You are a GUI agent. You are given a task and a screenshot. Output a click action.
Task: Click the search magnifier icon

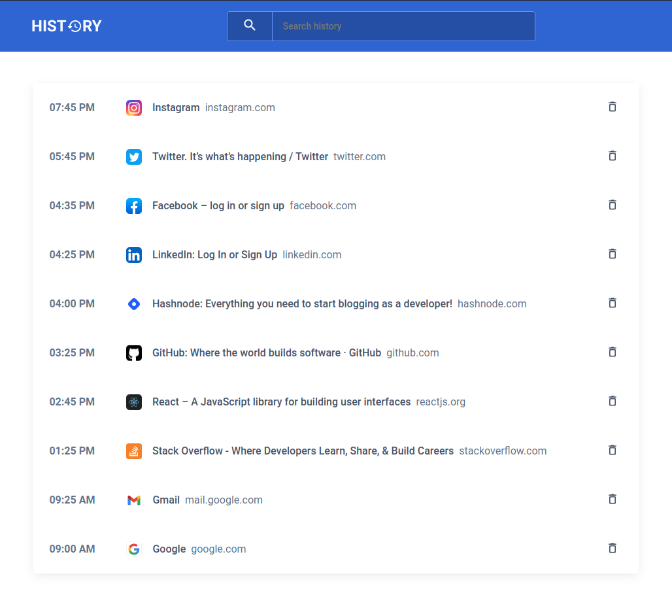tap(250, 26)
